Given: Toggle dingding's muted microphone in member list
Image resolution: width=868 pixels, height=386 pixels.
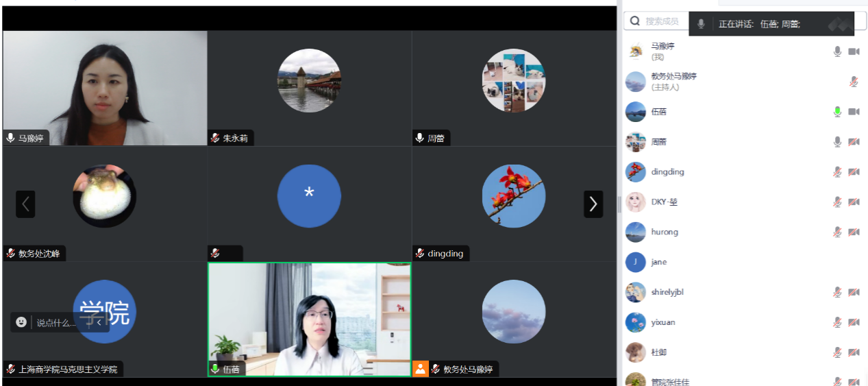Looking at the screenshot, I should (836, 172).
